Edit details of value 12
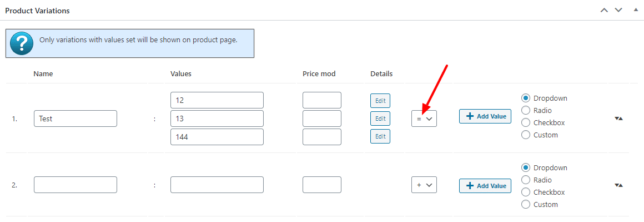 click(380, 101)
